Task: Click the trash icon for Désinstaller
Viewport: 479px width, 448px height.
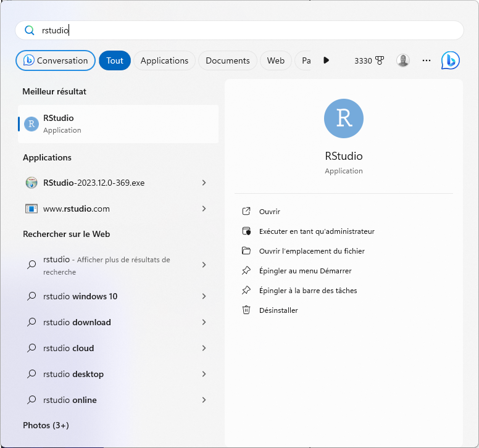Action: 246,310
